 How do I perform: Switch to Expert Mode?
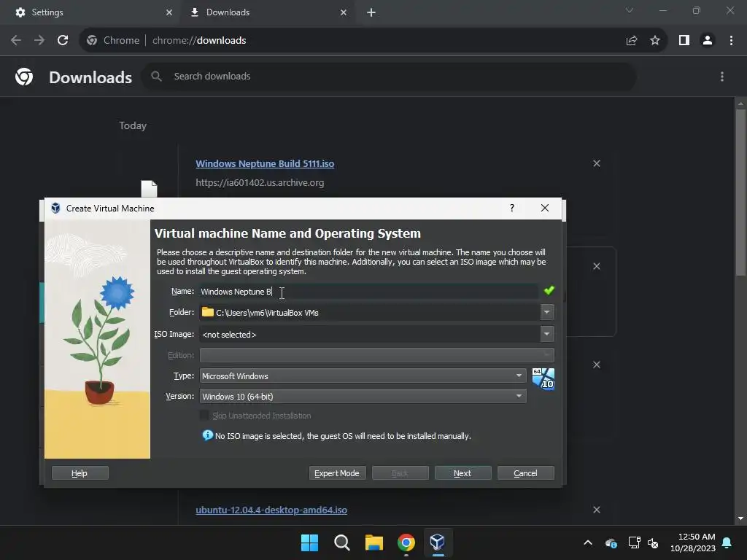click(x=337, y=472)
